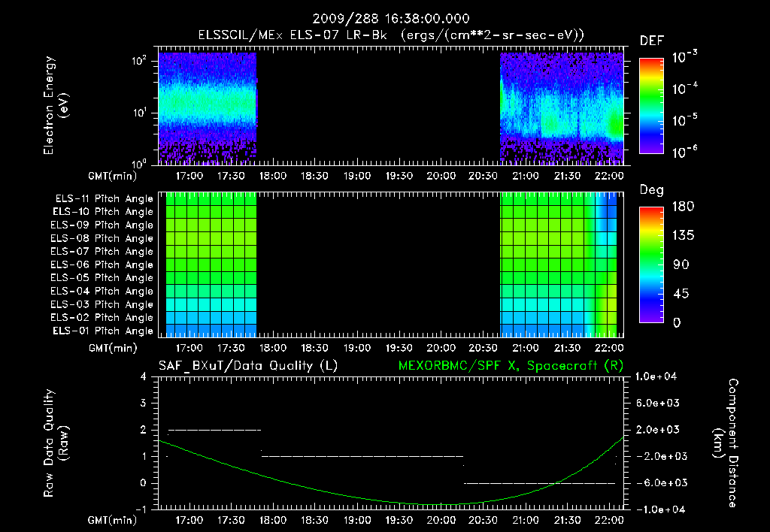Select the DEF color bar label

[651, 41]
